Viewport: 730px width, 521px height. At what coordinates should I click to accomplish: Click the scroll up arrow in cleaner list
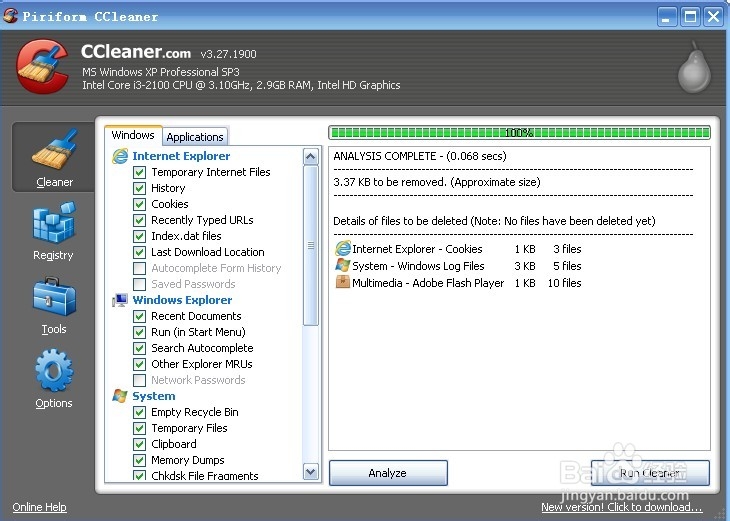[x=311, y=156]
